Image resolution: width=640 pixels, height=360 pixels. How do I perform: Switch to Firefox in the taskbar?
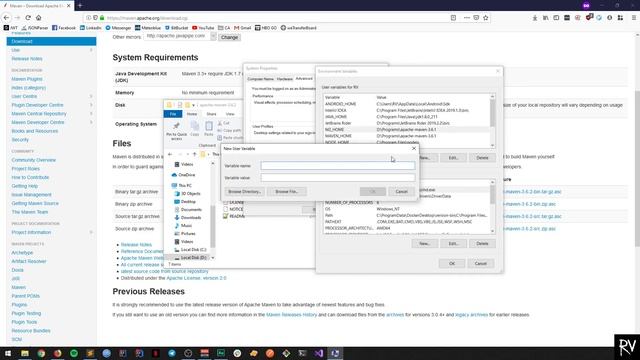[x=58, y=353]
